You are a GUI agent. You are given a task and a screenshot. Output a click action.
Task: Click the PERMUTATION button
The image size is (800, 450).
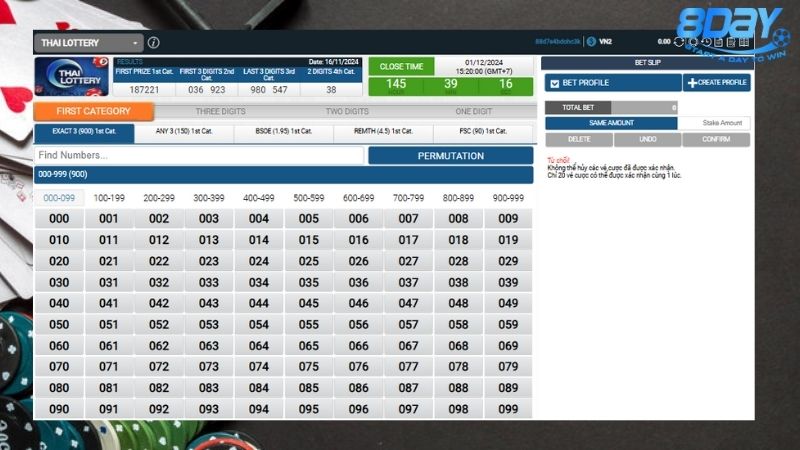click(x=451, y=156)
